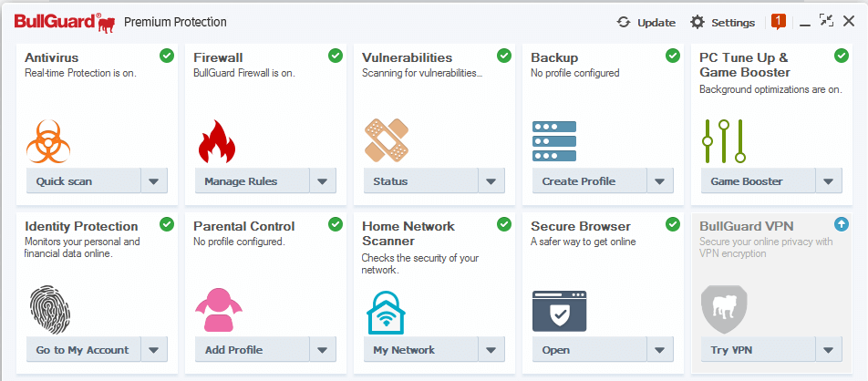Click the Antivirus biohazard icon
The image size is (868, 381).
tap(48, 141)
